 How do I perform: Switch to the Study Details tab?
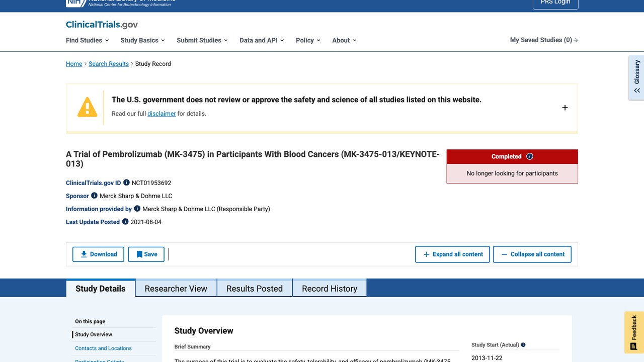click(x=101, y=289)
